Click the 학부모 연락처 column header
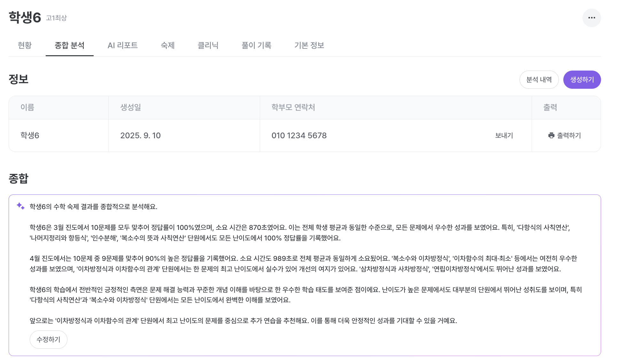The width and height of the screenshot is (625, 364). 293,107
